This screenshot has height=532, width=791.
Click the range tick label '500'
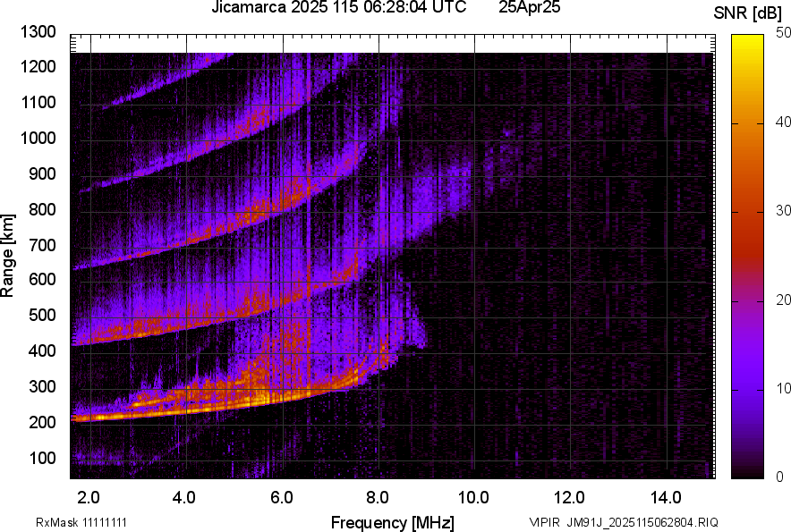coord(42,315)
